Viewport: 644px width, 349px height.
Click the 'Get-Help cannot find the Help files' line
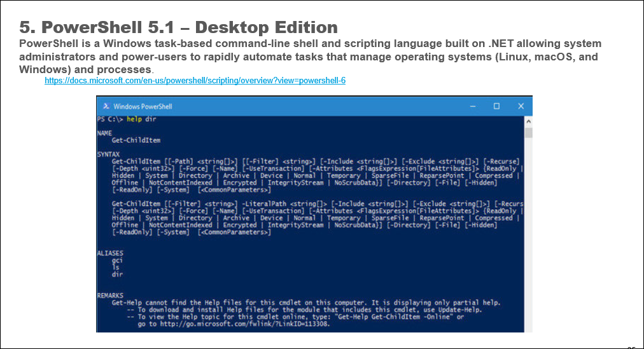point(306,303)
